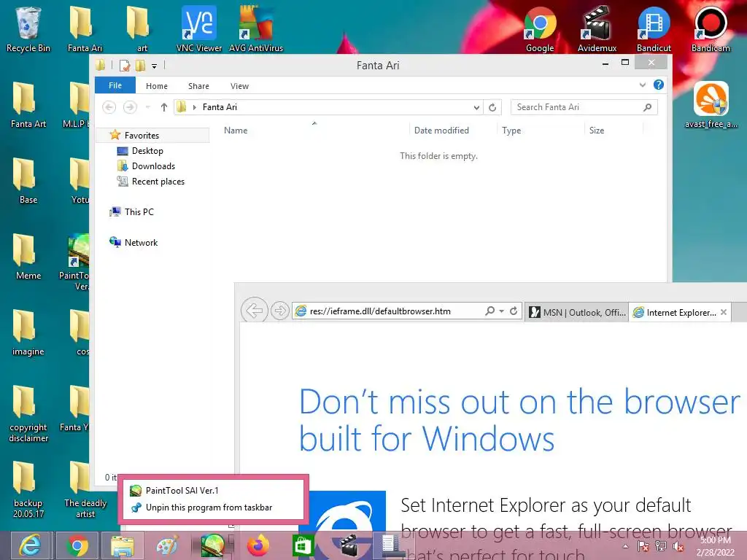Screen dimensions: 747x560
Task: Click Action Center flag tray icon
Action: coord(643,547)
